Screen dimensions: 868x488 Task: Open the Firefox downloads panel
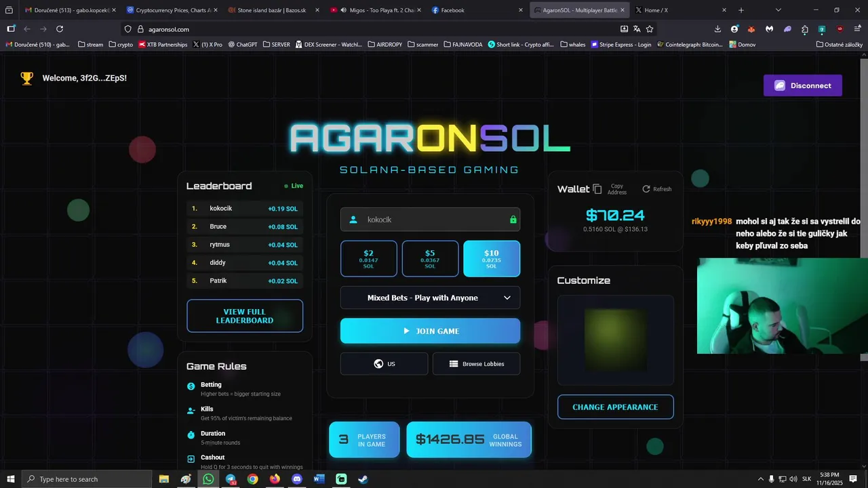(x=717, y=29)
